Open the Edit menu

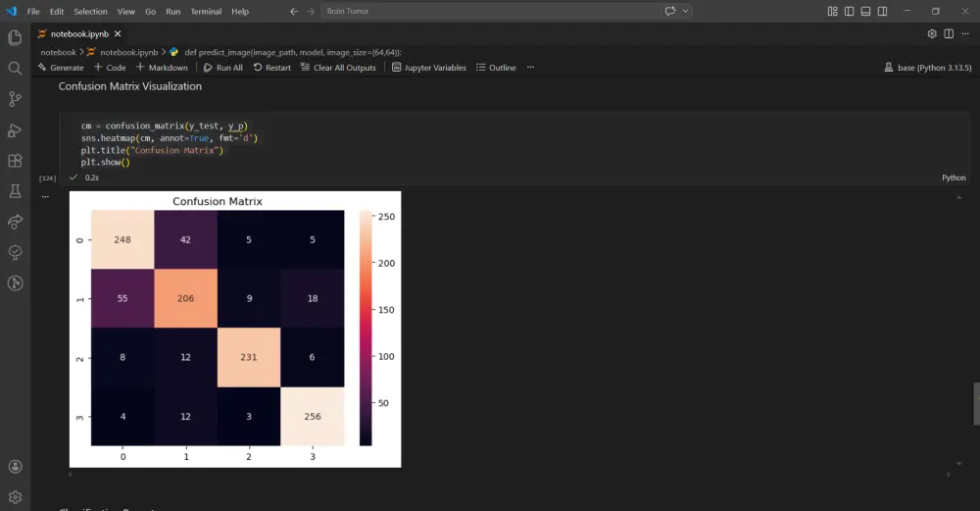57,11
